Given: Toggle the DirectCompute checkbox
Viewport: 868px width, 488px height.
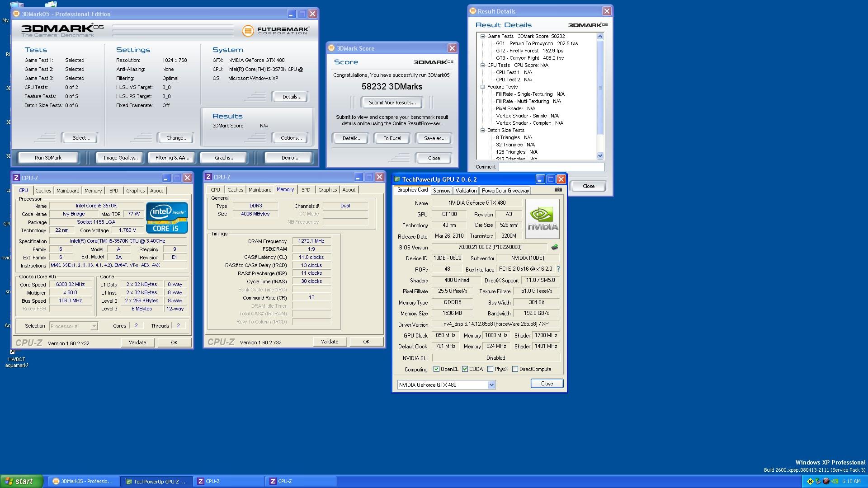Looking at the screenshot, I should (x=515, y=369).
